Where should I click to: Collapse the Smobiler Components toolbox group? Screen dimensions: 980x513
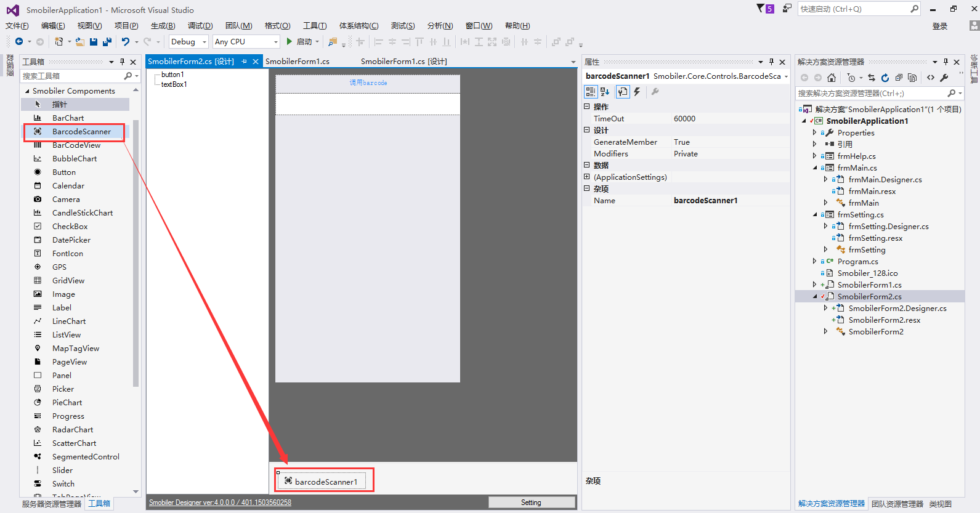pos(27,91)
